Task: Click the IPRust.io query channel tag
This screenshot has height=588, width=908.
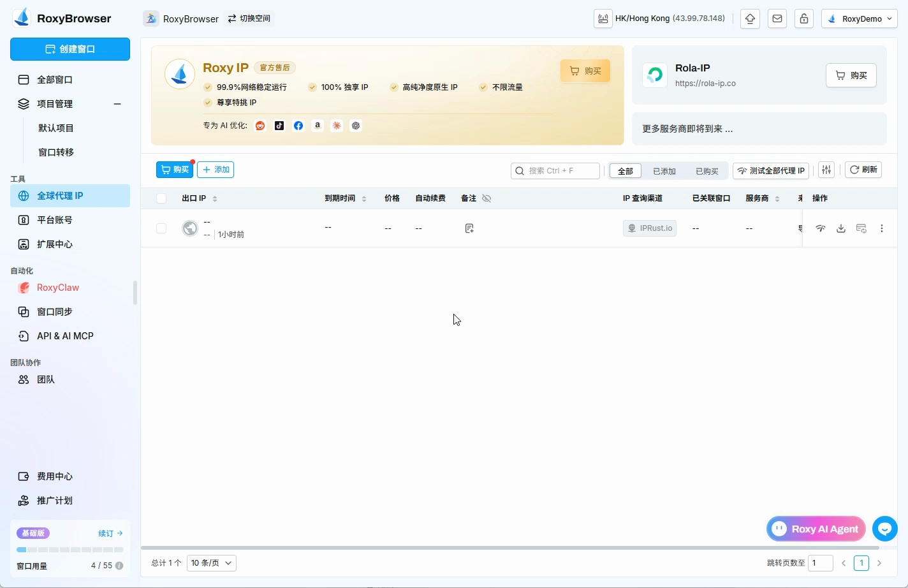Action: tap(650, 228)
